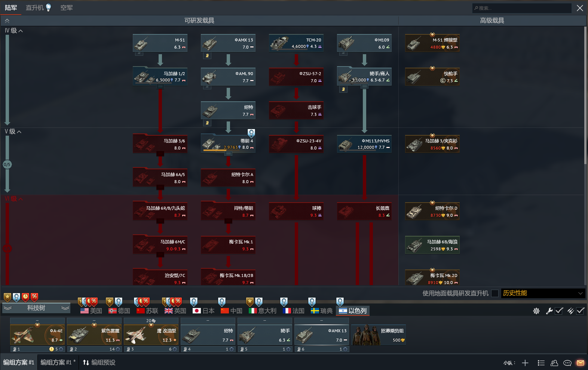The image size is (588, 370).
Task: Click the 科技树 button
Action: point(36,308)
